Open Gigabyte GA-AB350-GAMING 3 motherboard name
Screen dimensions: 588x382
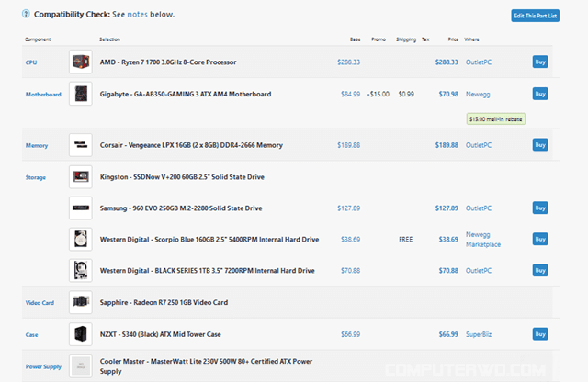(186, 94)
